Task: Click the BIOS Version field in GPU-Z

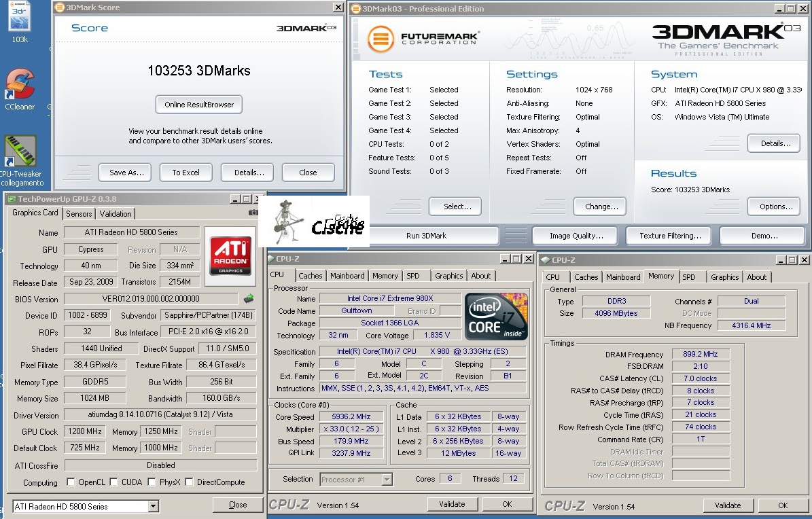Action: click(151, 299)
